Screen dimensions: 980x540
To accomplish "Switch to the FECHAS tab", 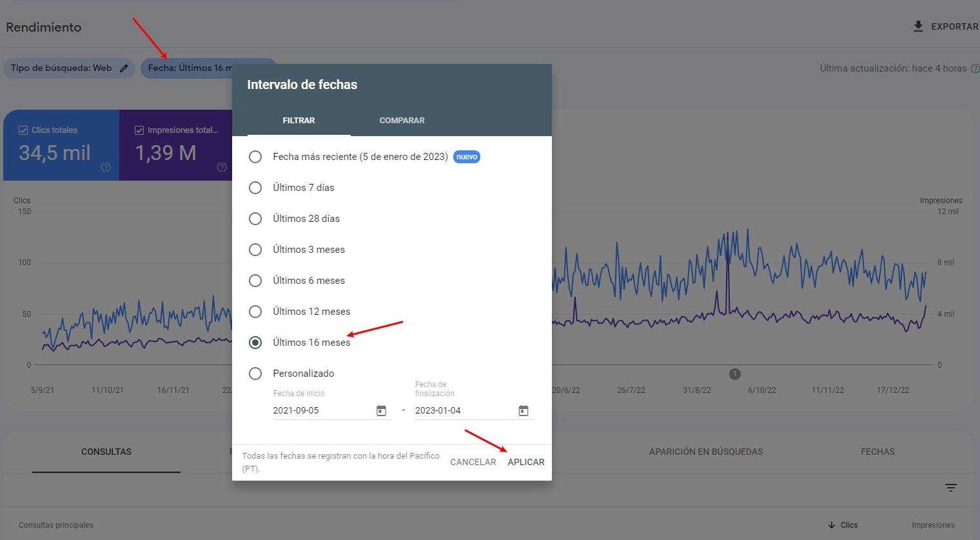I will [877, 452].
